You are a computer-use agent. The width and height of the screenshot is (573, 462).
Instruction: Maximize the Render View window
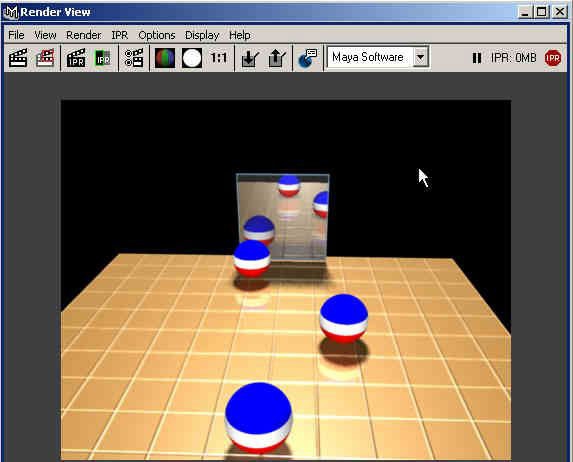pos(542,12)
